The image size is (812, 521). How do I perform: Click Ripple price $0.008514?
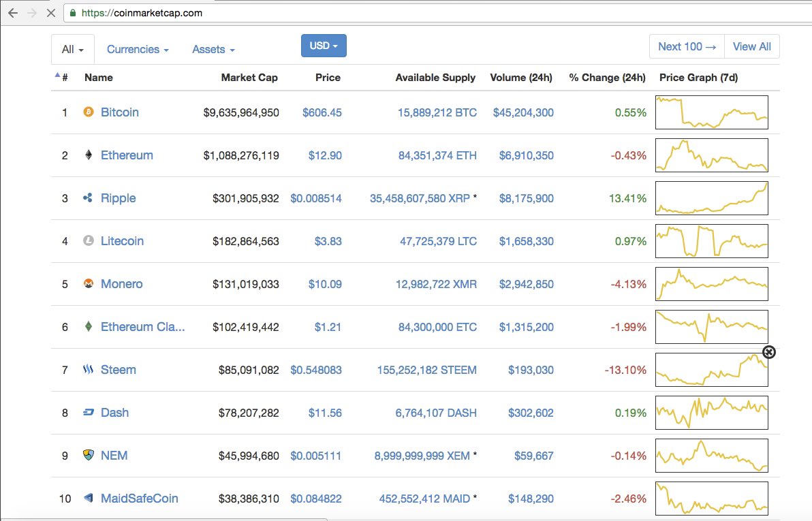pyautogui.click(x=316, y=198)
